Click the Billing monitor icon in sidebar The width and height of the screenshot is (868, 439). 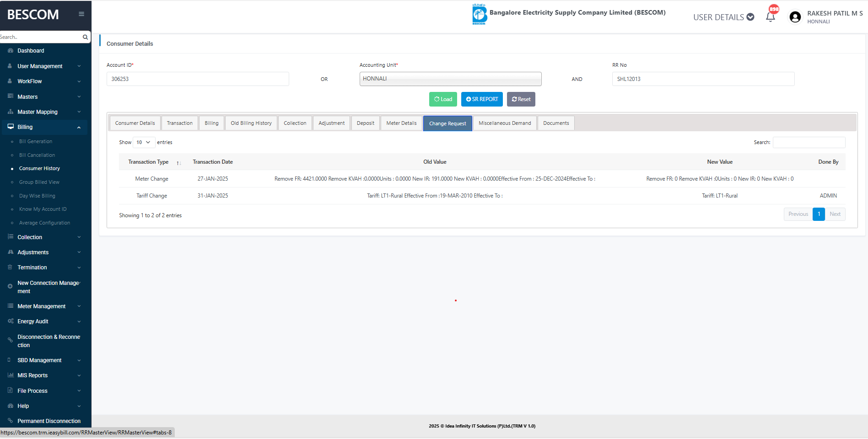11,127
